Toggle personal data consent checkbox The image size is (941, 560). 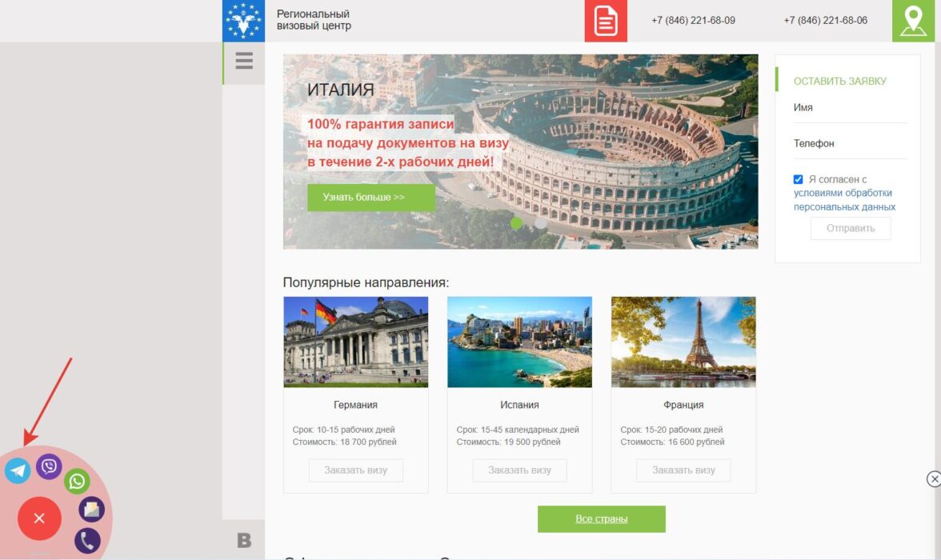(x=799, y=179)
